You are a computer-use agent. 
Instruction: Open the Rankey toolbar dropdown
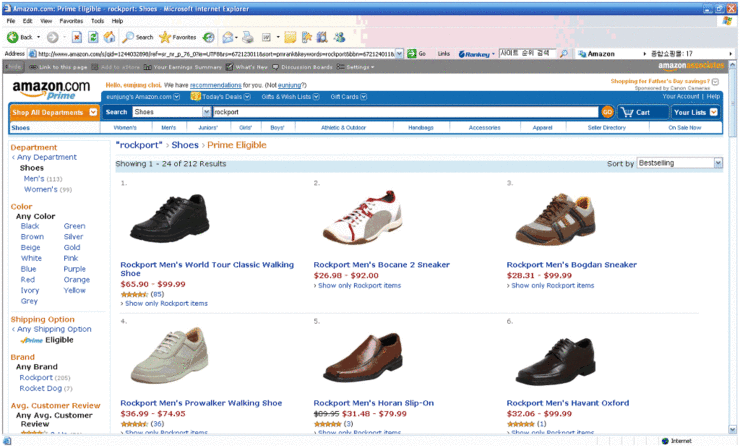493,54
